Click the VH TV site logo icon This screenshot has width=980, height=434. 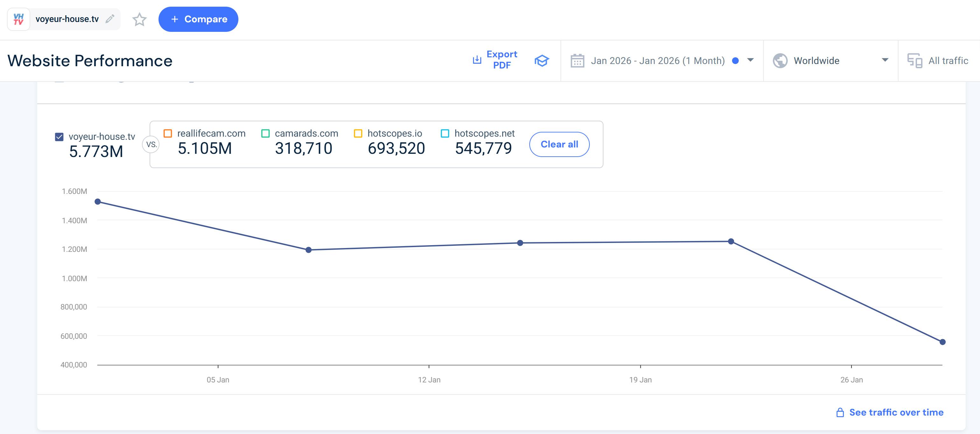click(19, 19)
